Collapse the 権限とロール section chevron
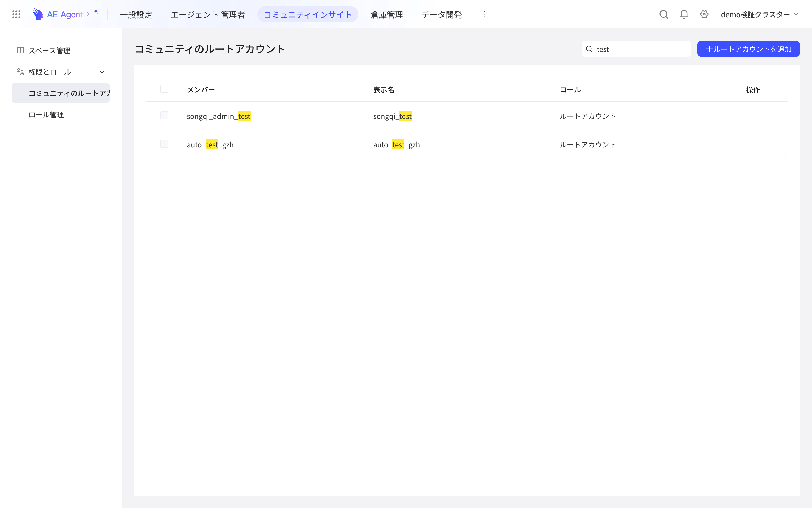Viewport: 812px width, 508px height. pos(102,72)
